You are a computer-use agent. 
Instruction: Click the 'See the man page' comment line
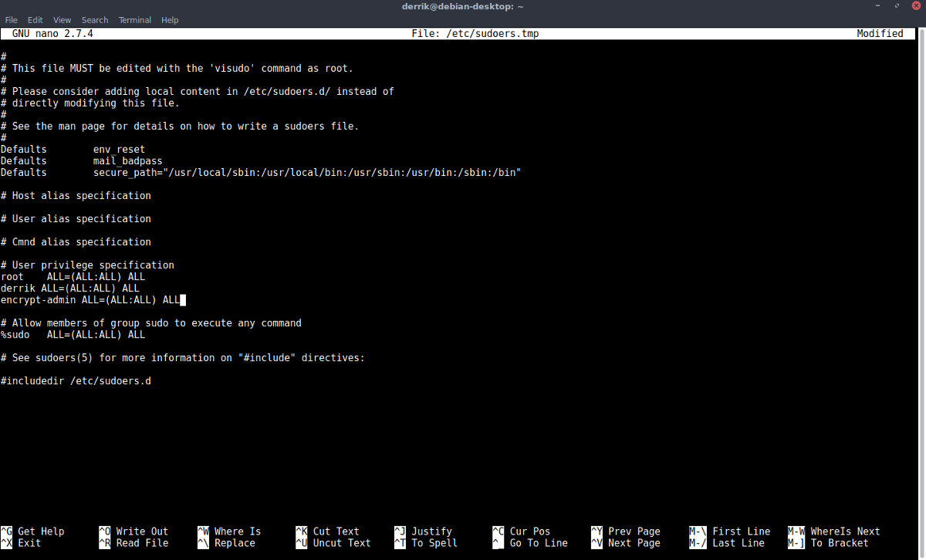point(180,127)
